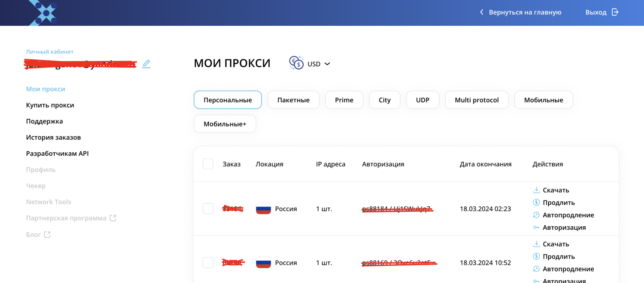Click Автопродление clock icon in first row

click(x=536, y=215)
